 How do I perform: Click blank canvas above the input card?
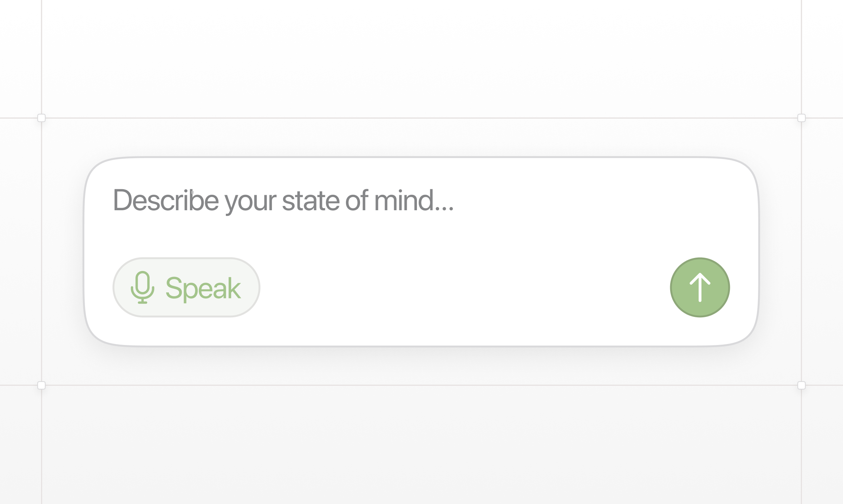tap(421, 63)
